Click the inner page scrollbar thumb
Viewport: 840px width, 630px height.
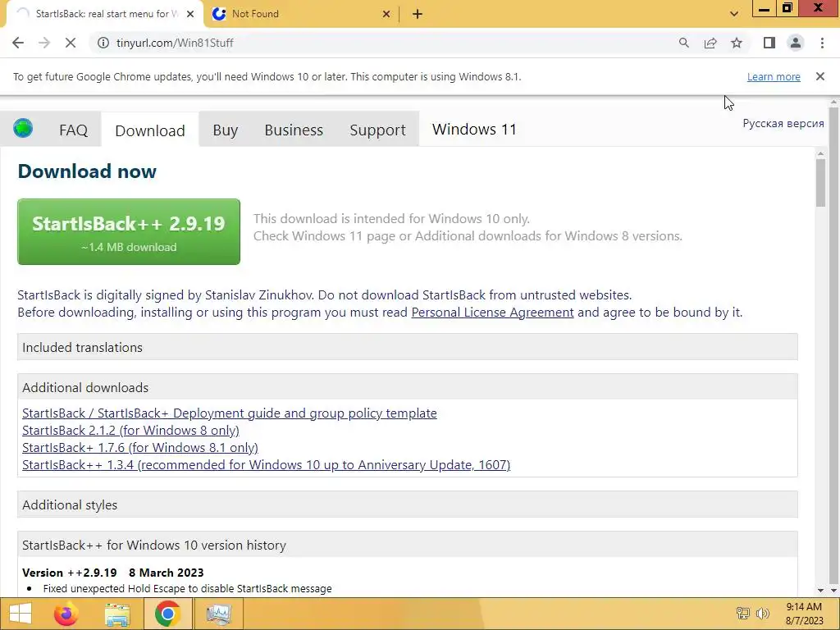point(820,183)
